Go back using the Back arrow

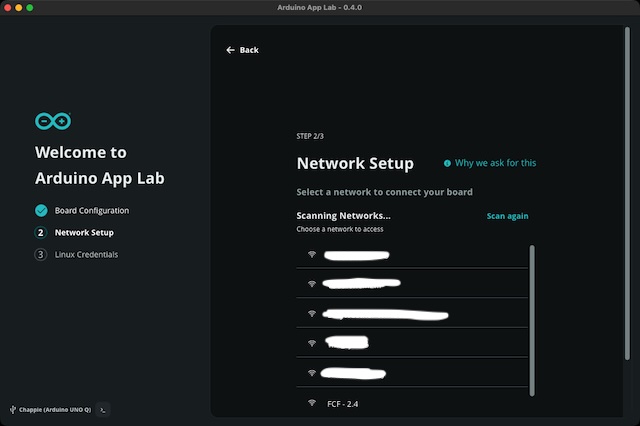click(x=242, y=50)
